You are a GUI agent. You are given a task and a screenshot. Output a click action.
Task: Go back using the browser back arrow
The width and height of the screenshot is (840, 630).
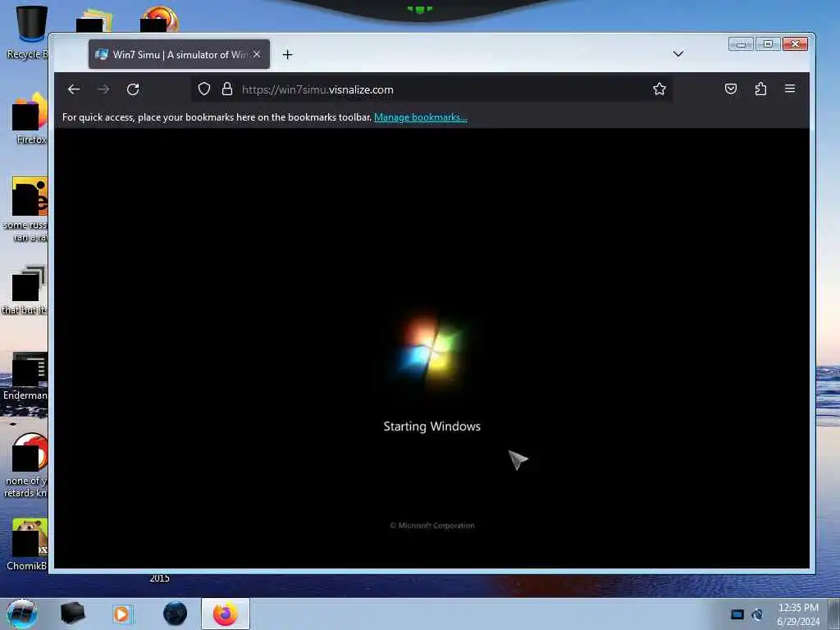(x=74, y=89)
